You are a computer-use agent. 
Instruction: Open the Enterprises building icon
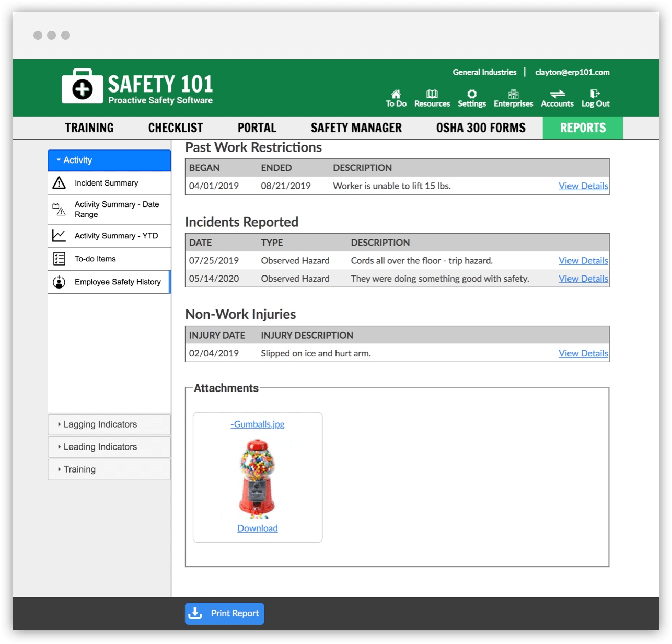(514, 94)
